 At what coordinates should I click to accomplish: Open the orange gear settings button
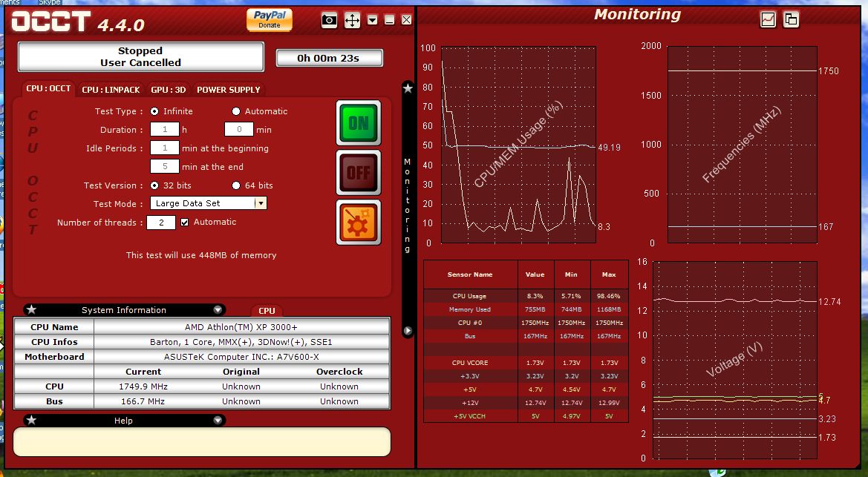click(x=358, y=223)
